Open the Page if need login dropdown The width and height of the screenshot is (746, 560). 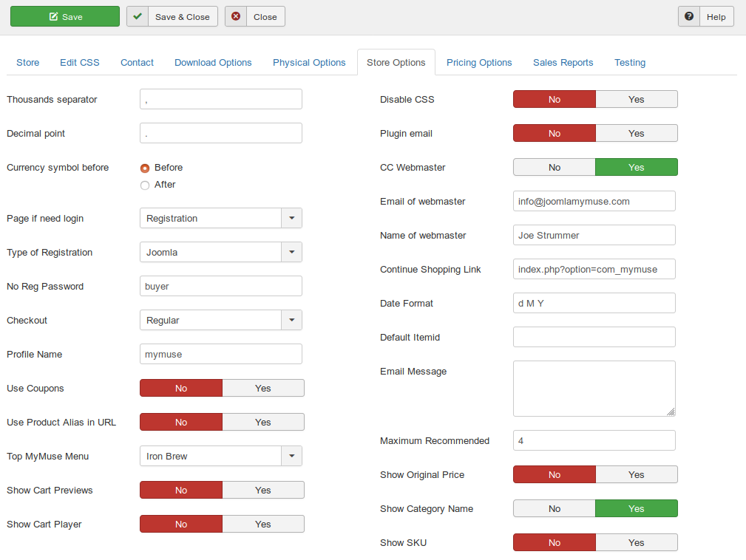click(291, 219)
